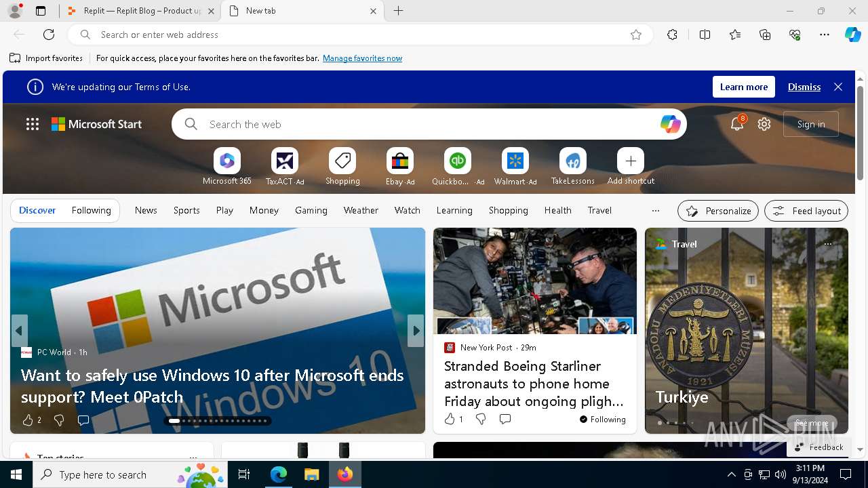Open Browser essentials icon
Image resolution: width=868 pixels, height=488 pixels.
795,35
